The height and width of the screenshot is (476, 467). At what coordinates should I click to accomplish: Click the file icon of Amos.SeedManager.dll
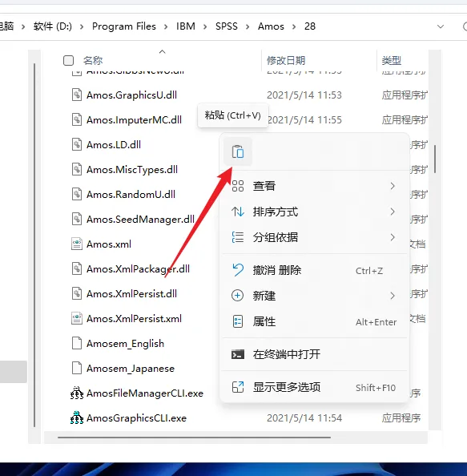pos(77,219)
